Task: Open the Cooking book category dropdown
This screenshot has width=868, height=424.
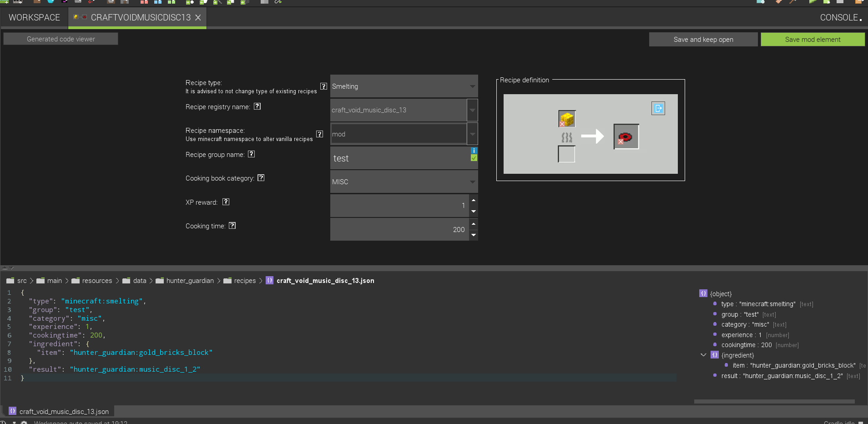Action: [x=403, y=182]
